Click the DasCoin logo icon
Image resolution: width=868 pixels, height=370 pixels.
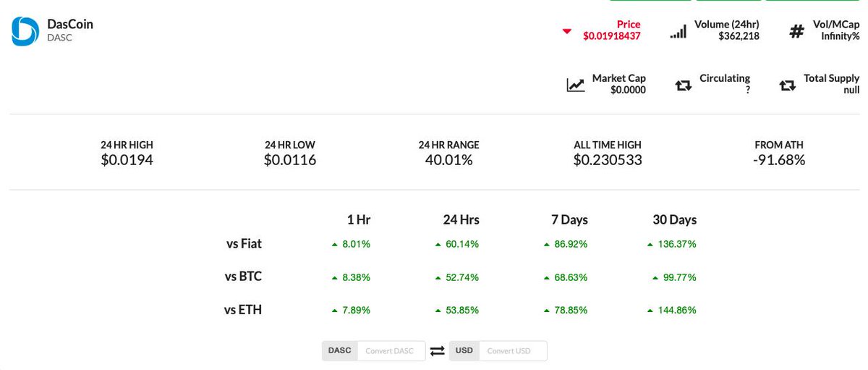tap(25, 30)
